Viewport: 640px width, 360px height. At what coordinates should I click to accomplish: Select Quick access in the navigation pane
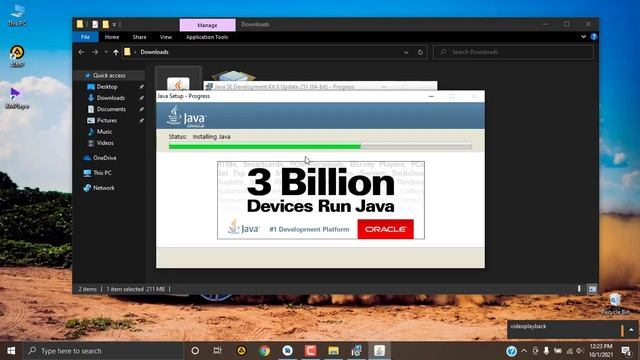(109, 75)
